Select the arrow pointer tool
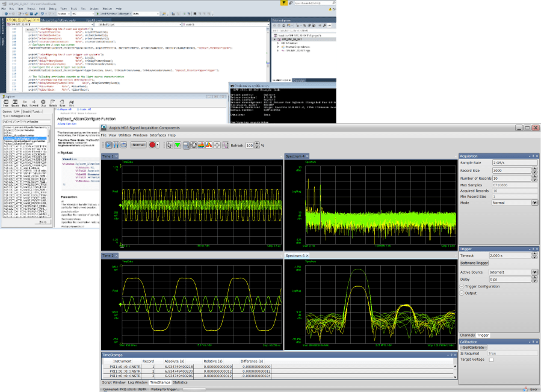This screenshot has width=541, height=392. click(169, 145)
